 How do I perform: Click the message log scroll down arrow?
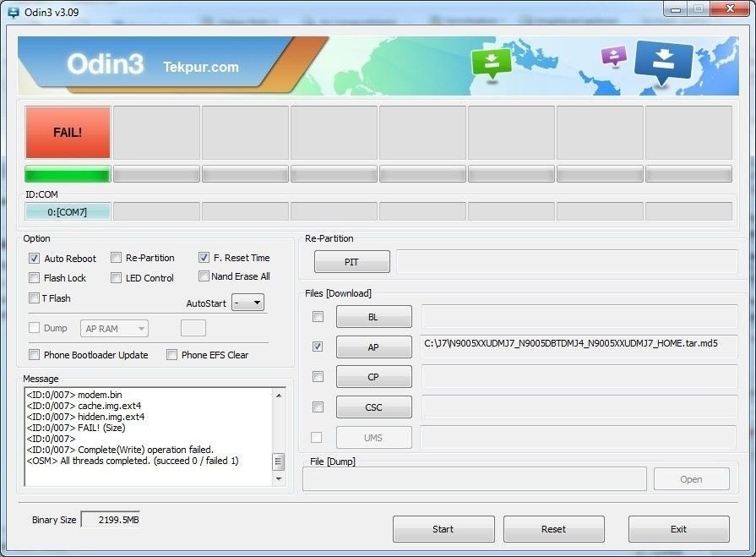click(279, 479)
